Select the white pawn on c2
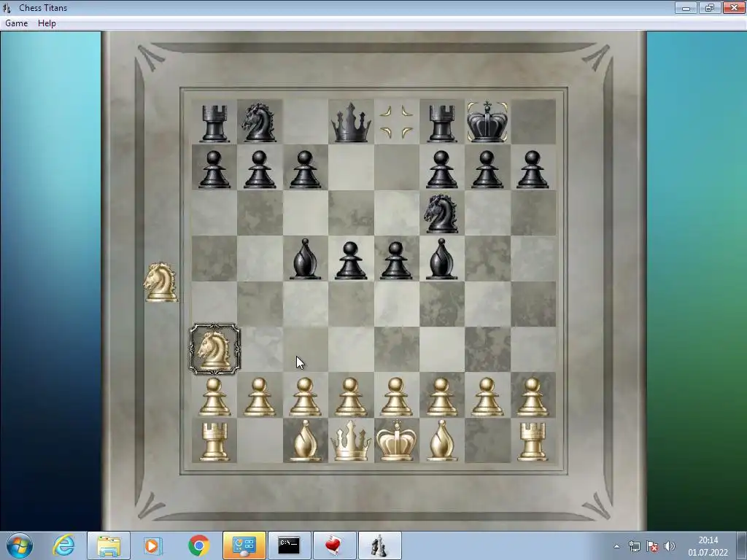 306,397
